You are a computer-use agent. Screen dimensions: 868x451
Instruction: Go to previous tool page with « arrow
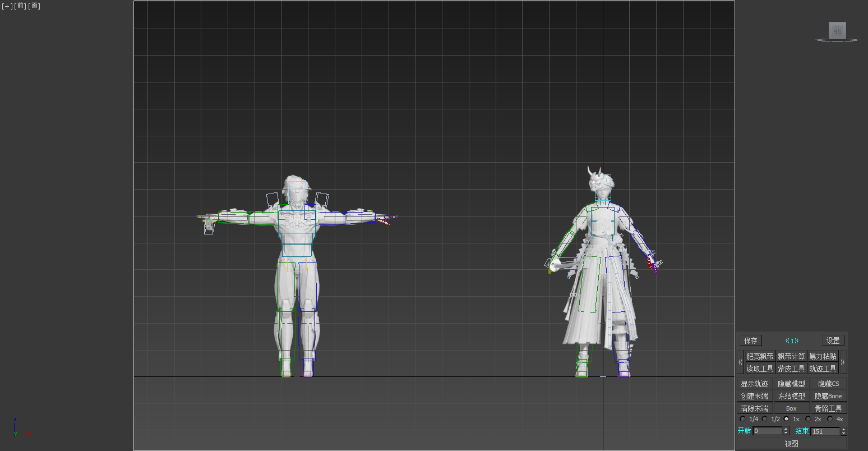tap(740, 362)
